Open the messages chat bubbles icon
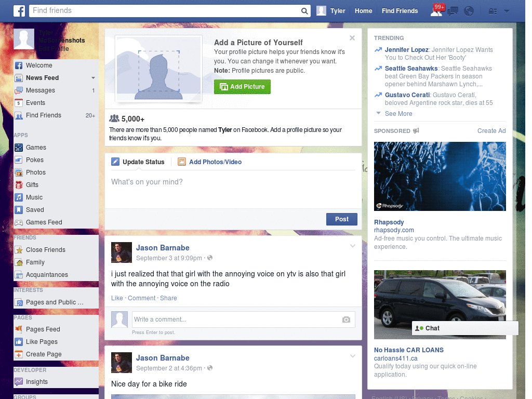 453,11
